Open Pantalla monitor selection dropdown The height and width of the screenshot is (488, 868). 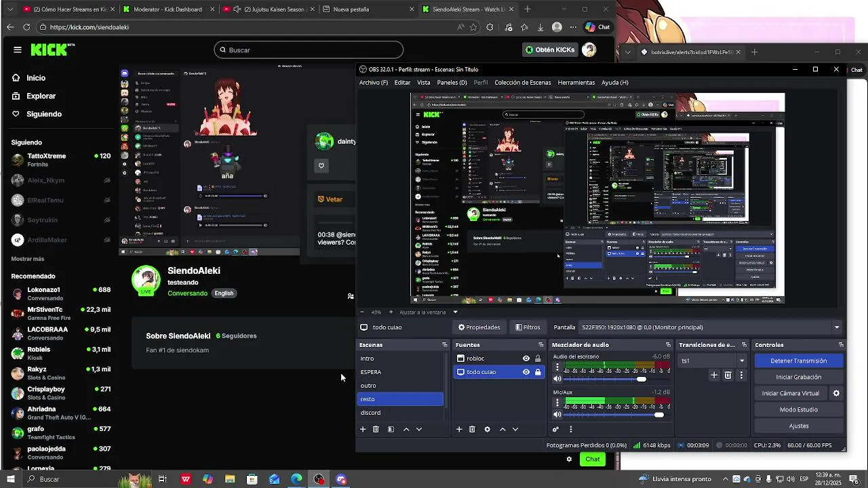click(710, 327)
